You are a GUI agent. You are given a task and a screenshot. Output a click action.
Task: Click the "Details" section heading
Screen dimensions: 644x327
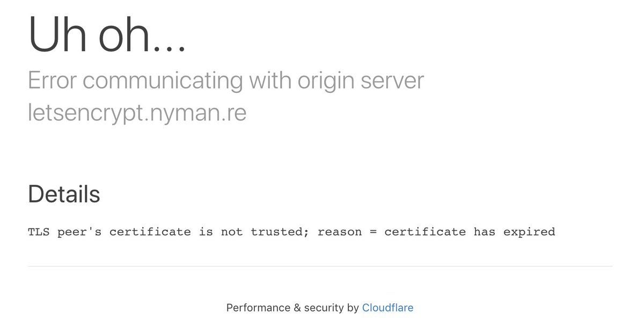pyautogui.click(x=64, y=194)
